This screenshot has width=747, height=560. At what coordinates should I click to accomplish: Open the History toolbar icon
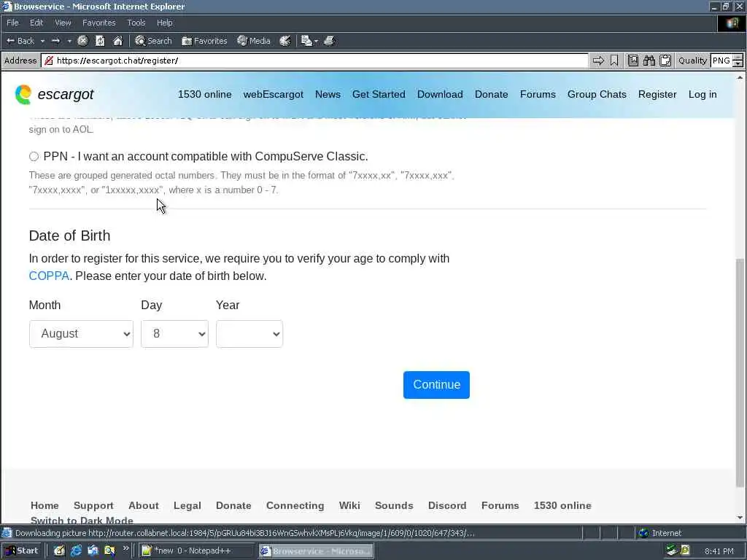click(285, 41)
